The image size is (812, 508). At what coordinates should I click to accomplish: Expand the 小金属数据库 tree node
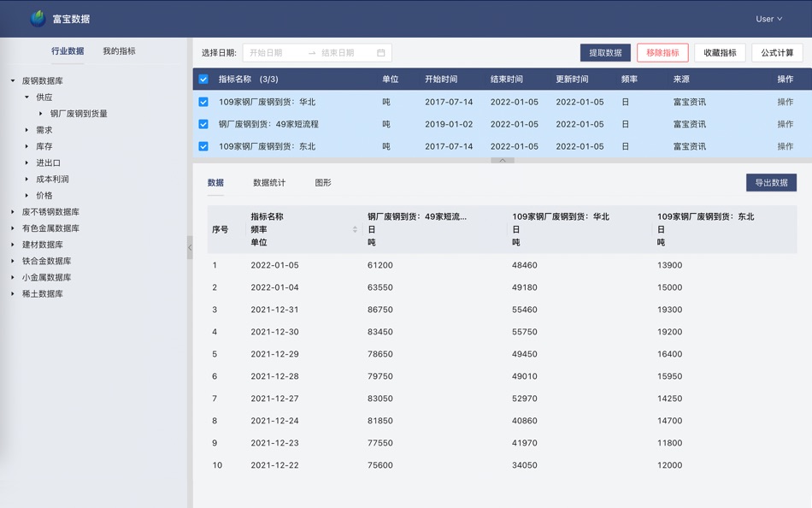point(13,277)
